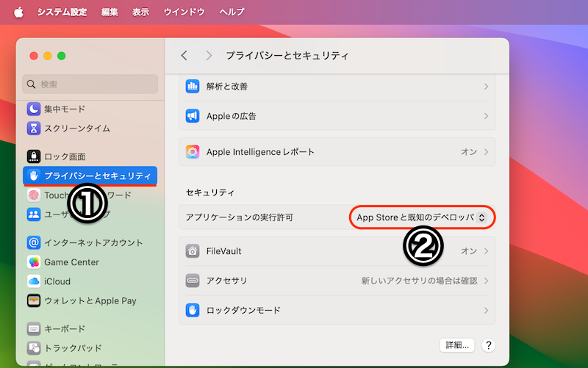The image size is (588, 368).
Task: Open the システム設定 menu
Action: click(x=62, y=12)
